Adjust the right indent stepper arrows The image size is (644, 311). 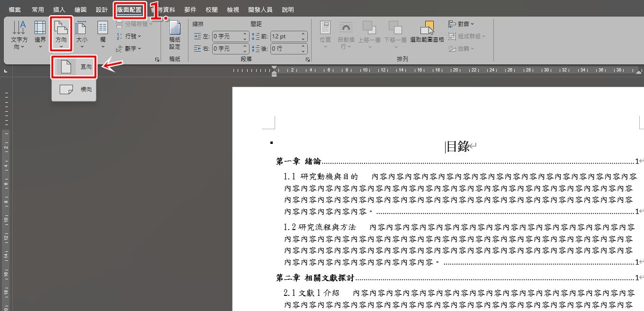[x=245, y=49]
